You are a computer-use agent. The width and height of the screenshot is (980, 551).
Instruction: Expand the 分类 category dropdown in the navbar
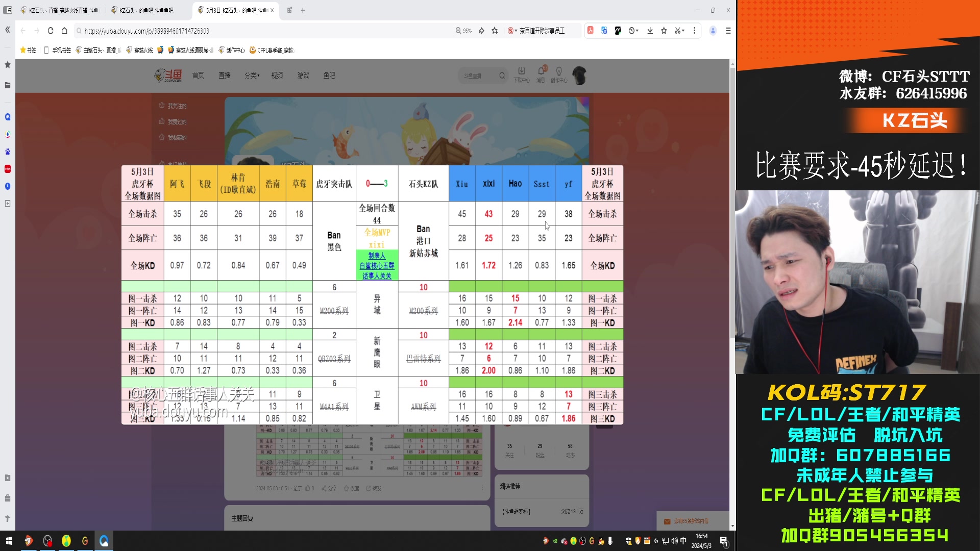(252, 75)
